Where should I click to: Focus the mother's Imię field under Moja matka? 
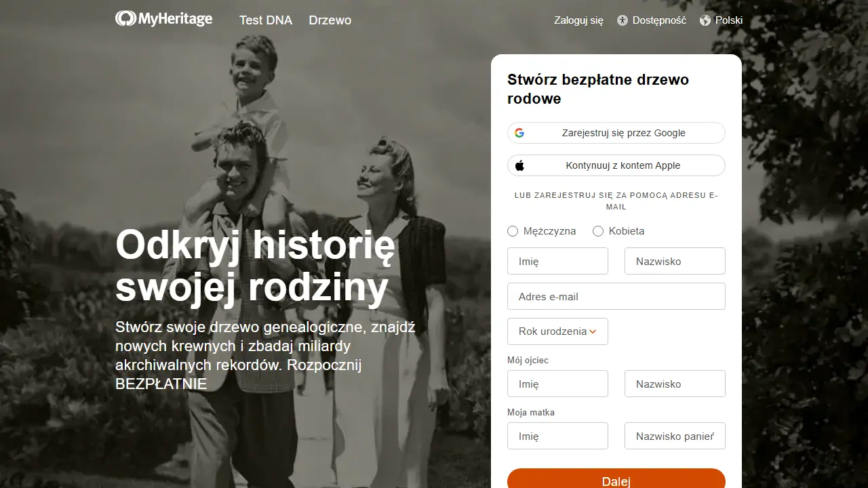[557, 436]
